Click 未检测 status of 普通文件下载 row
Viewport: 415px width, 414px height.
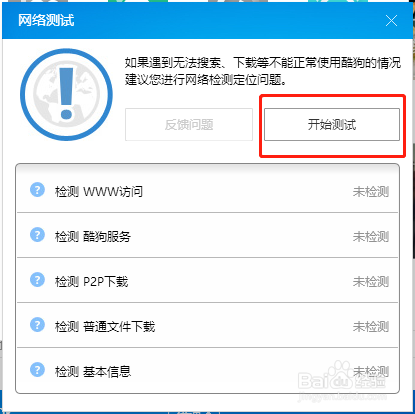371,326
